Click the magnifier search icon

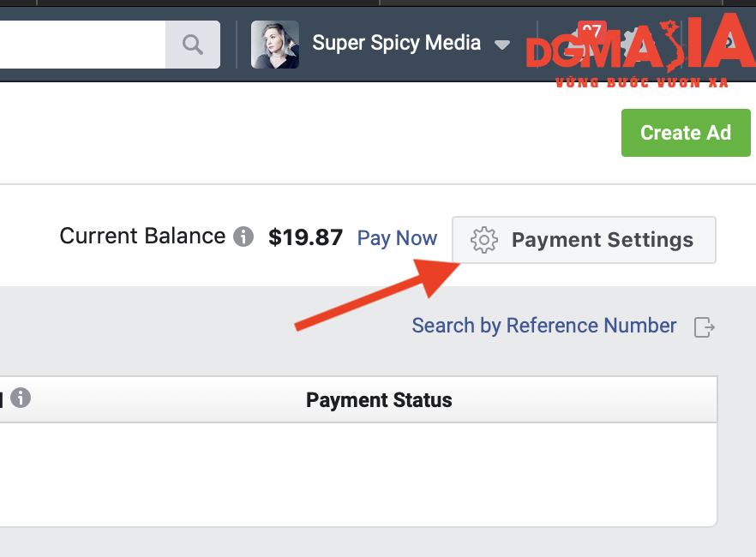point(192,45)
